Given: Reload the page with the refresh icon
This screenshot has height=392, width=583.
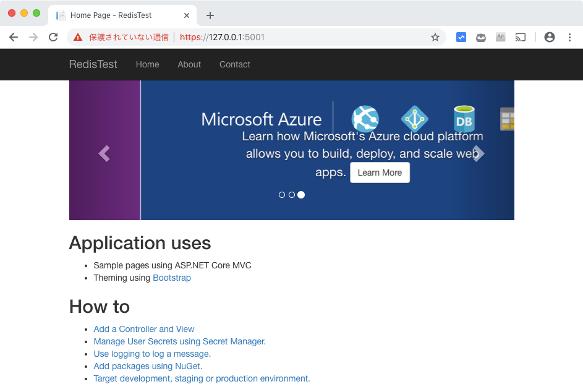Looking at the screenshot, I should point(53,37).
